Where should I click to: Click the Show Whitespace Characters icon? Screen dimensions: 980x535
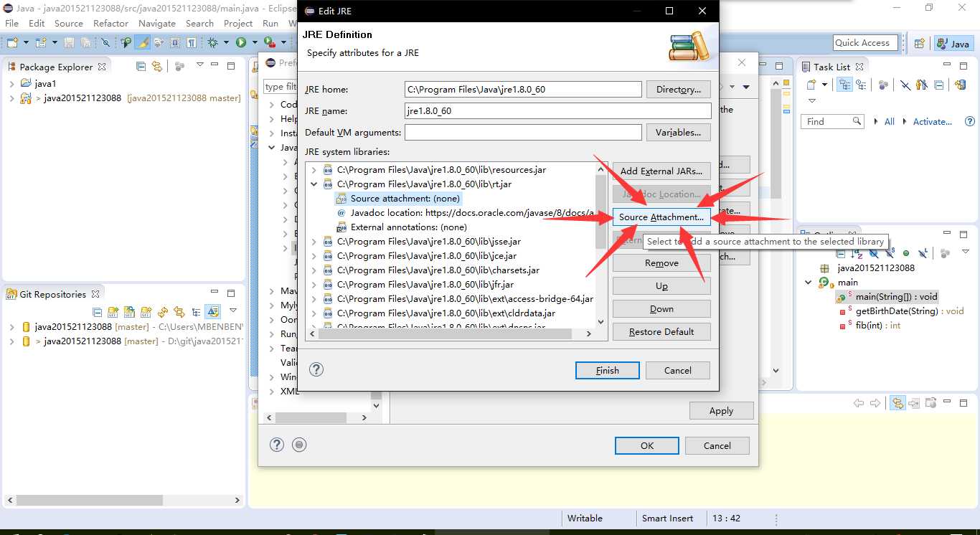(x=192, y=43)
